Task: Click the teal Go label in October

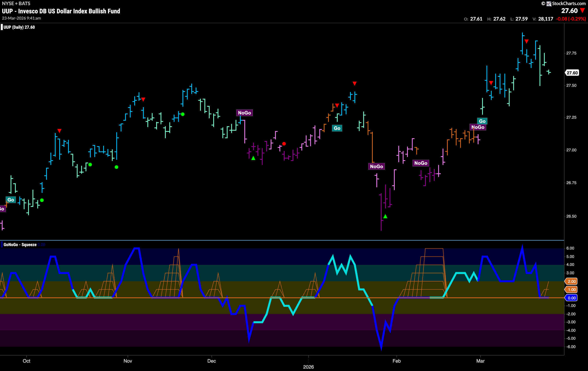Action: tap(11, 200)
